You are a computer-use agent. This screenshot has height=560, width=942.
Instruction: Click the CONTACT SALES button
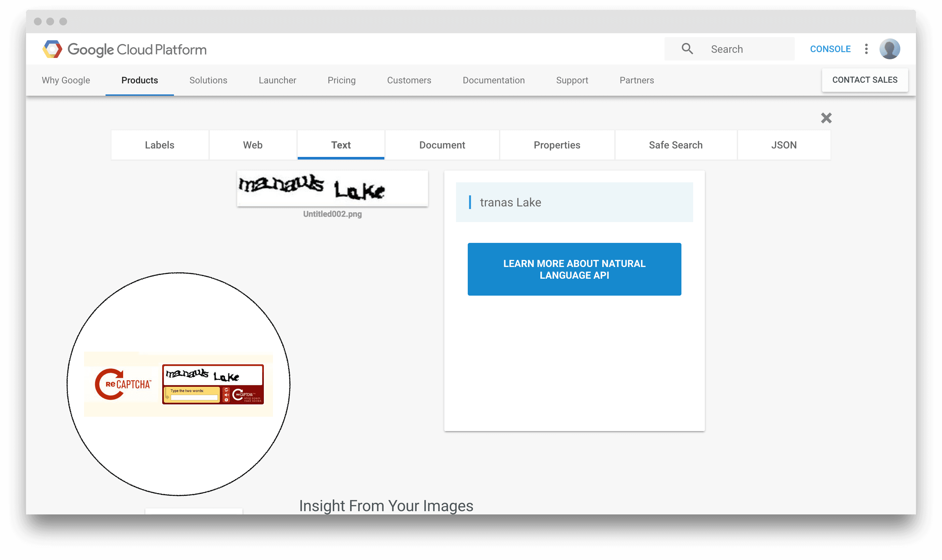(864, 80)
